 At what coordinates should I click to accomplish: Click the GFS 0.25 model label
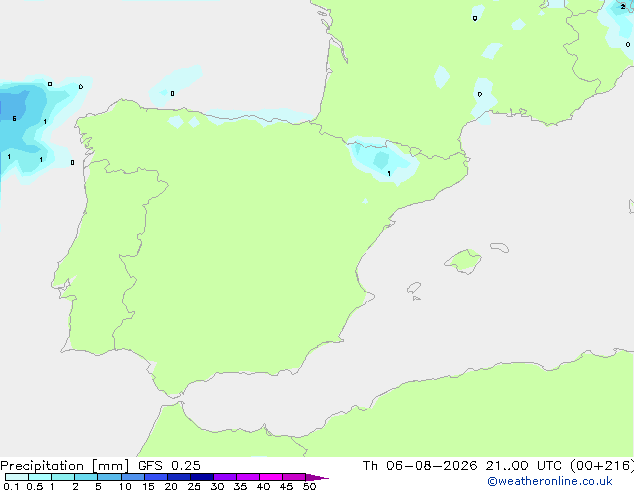click(169, 466)
